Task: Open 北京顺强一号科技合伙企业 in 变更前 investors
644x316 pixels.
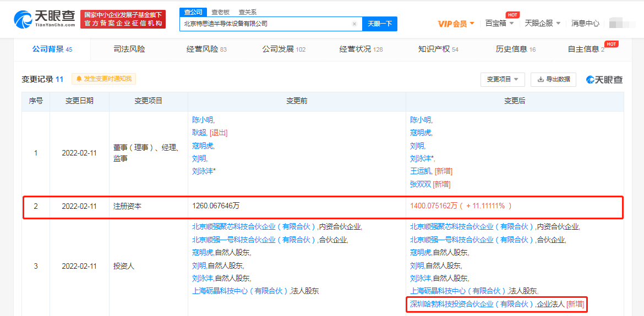Action: tap(255, 240)
